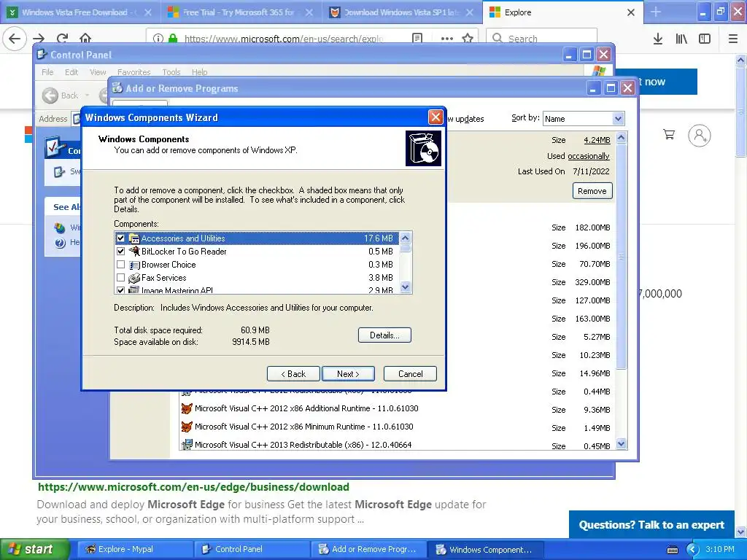Screen dimensions: 747x560
Task: Switch to Control Panel taskbar item
Action: 252,550
